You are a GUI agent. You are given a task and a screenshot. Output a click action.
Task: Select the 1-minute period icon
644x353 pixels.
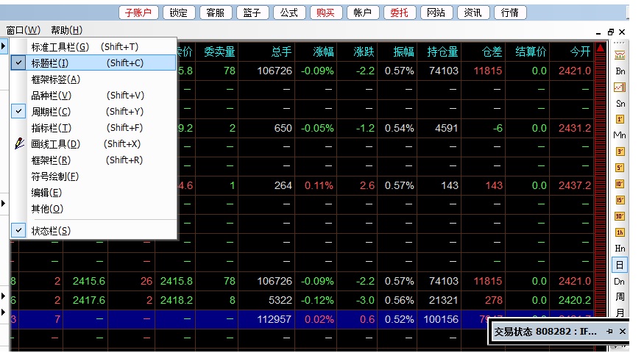coord(620,119)
